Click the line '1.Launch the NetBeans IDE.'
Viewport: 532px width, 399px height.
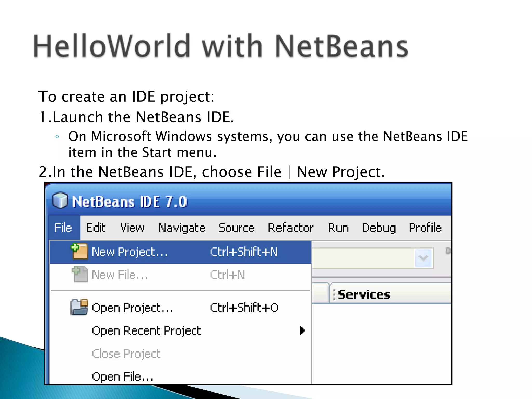[x=136, y=117]
